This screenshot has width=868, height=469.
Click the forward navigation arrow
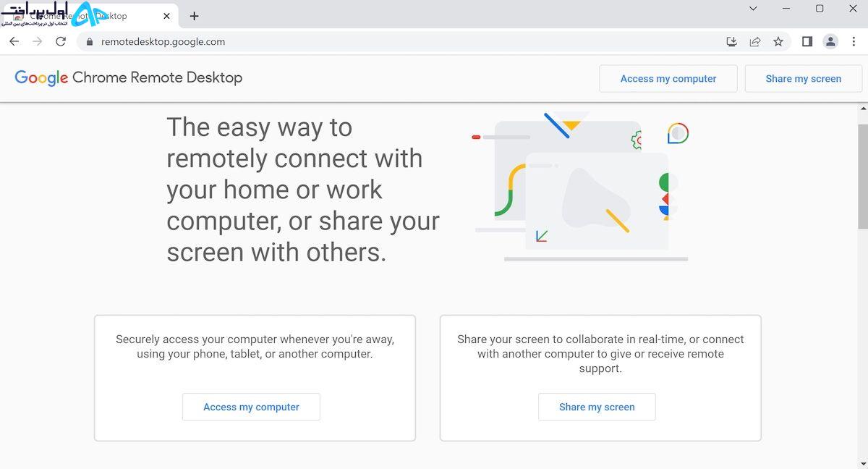pyautogui.click(x=38, y=42)
